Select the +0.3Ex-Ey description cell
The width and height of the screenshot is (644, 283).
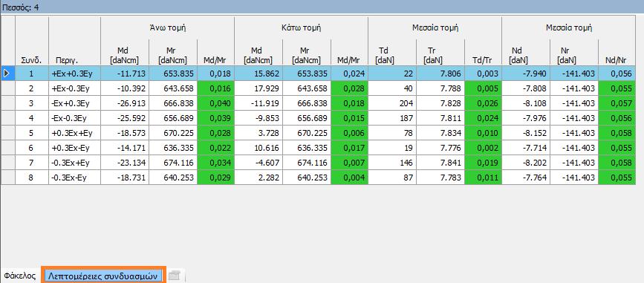coord(74,148)
